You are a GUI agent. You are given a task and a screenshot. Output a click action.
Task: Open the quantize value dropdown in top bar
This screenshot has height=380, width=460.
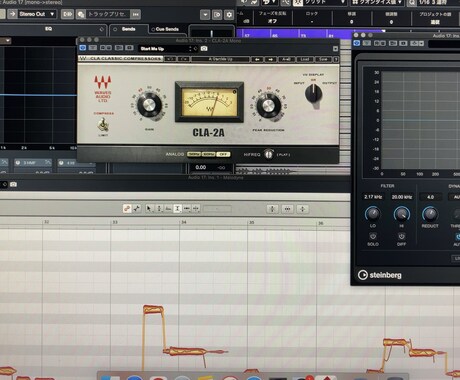377,3
